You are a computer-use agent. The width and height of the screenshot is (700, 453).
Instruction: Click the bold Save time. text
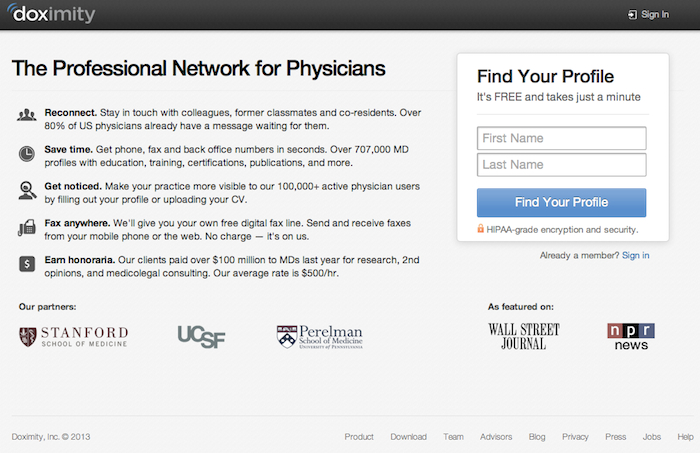pyautogui.click(x=68, y=150)
